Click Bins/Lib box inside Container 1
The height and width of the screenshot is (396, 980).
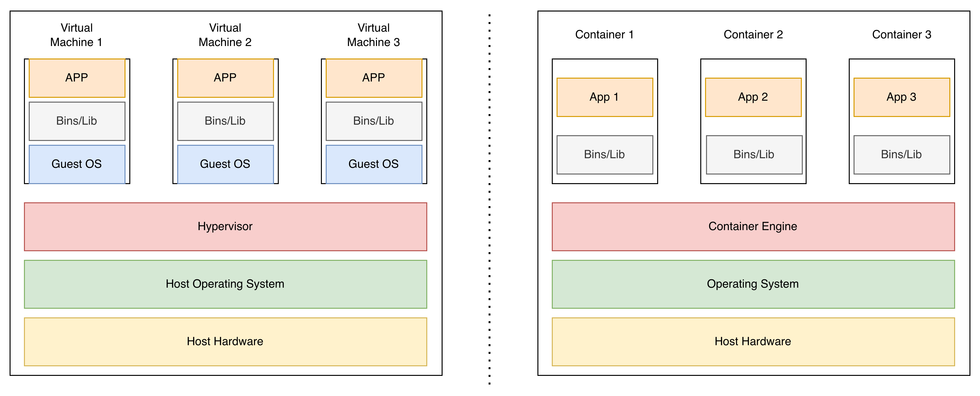604,155
